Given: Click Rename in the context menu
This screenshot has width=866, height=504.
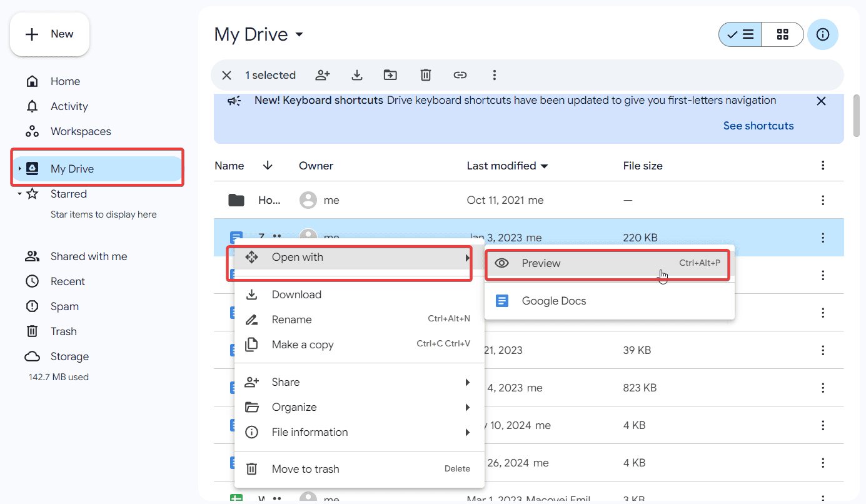Looking at the screenshot, I should click(291, 319).
